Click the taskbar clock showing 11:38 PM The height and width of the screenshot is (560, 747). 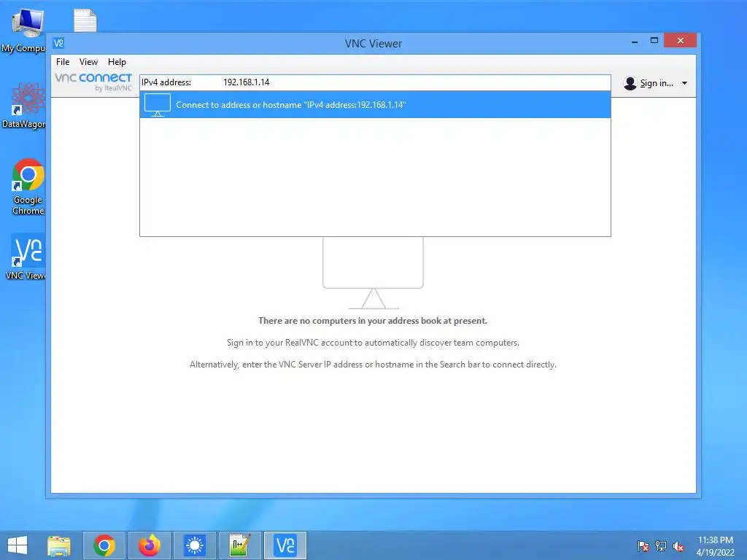click(x=715, y=546)
